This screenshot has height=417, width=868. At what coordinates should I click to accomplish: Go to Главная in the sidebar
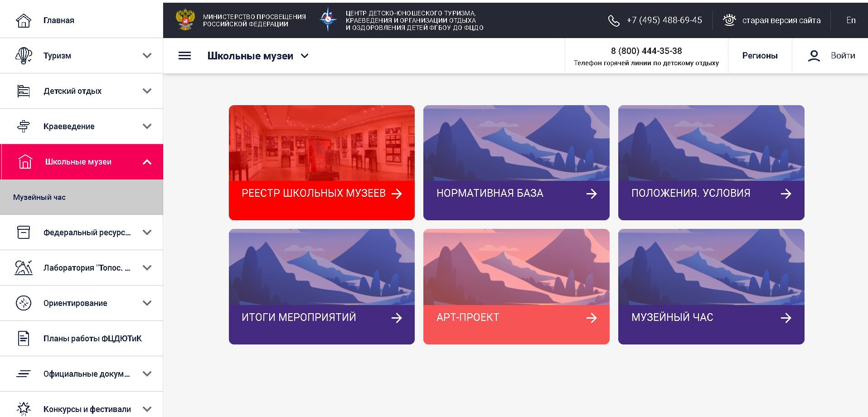click(58, 20)
